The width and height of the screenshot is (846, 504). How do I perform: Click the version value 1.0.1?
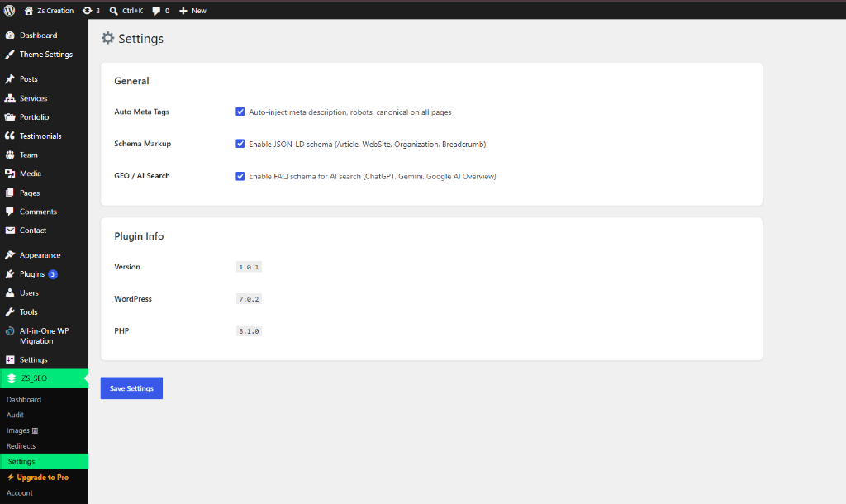249,267
